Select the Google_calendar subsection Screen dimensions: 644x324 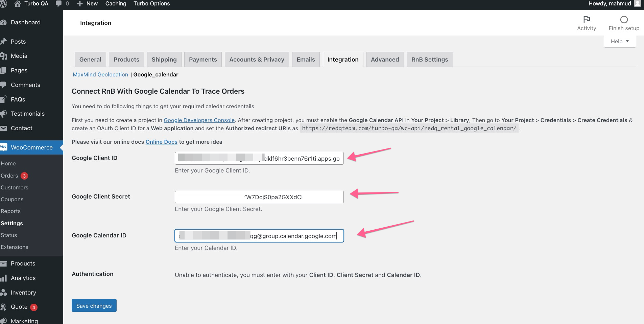[x=156, y=74]
